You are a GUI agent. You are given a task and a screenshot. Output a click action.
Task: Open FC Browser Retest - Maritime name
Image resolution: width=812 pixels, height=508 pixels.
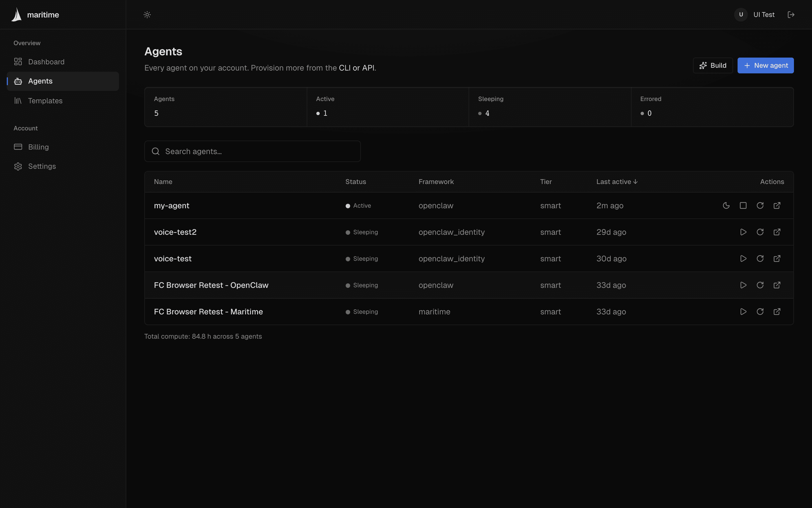tap(208, 312)
